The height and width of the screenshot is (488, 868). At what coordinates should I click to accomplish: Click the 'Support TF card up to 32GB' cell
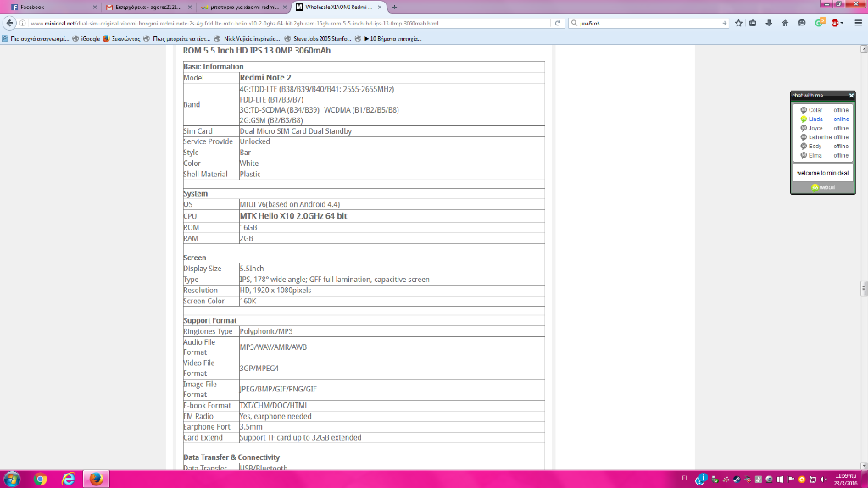[x=392, y=438]
